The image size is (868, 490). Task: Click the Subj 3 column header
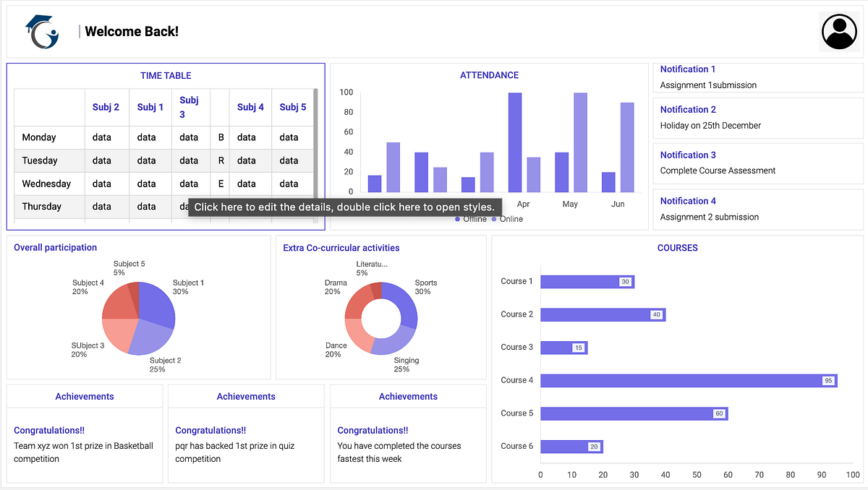point(189,106)
